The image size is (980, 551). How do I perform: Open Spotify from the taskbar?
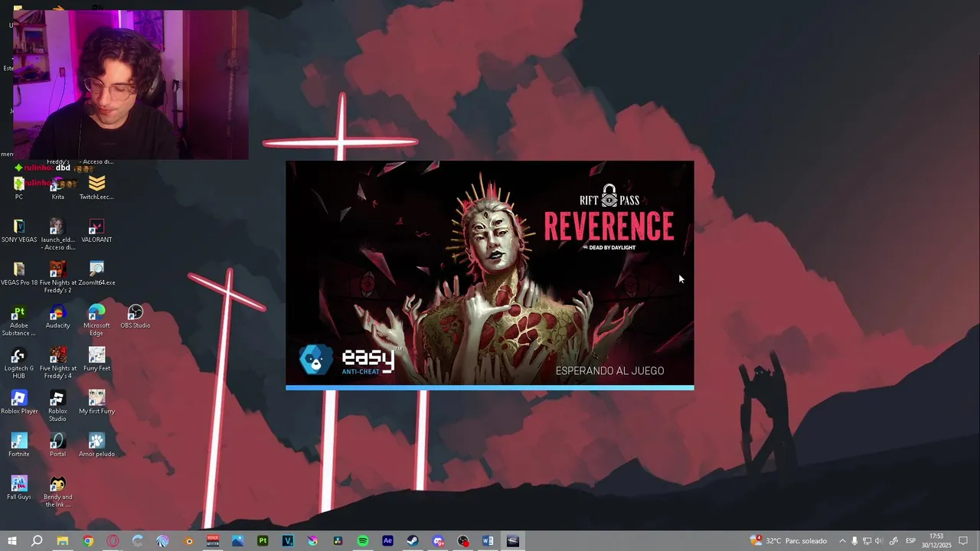tap(363, 541)
